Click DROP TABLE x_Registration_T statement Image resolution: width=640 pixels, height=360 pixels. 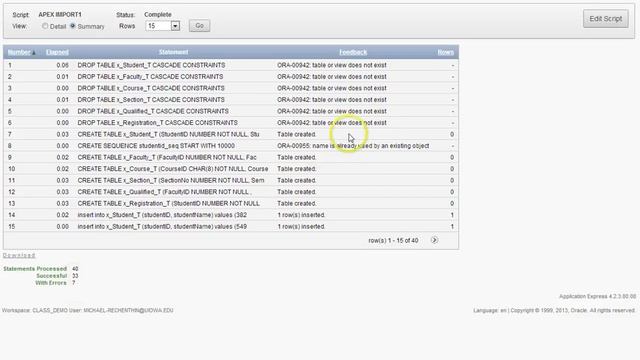pyautogui.click(x=157, y=122)
